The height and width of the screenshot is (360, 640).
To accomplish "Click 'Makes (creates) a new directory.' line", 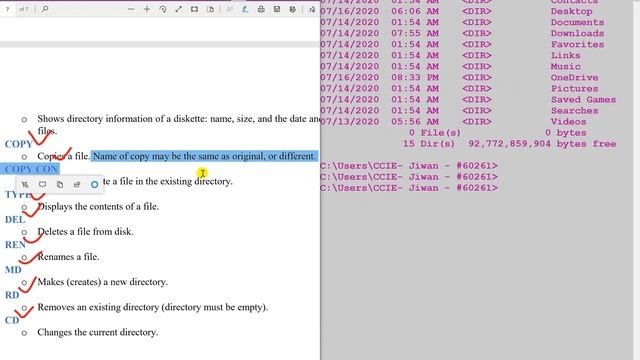I will (102, 282).
